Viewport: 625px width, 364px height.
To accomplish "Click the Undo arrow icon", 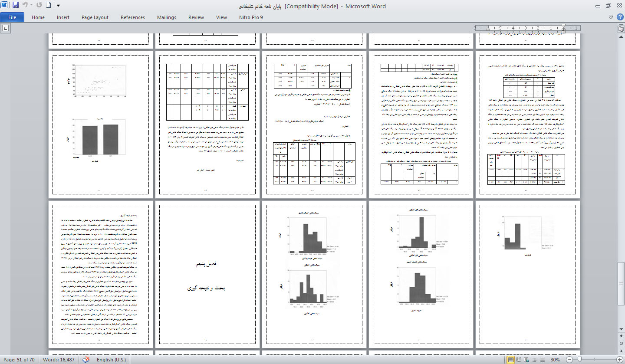I will 25,6.
